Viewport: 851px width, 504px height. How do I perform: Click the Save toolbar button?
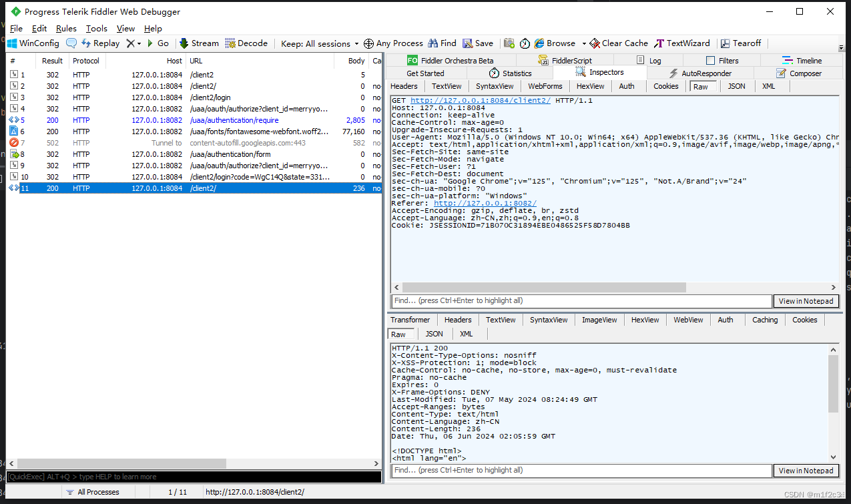click(x=478, y=43)
